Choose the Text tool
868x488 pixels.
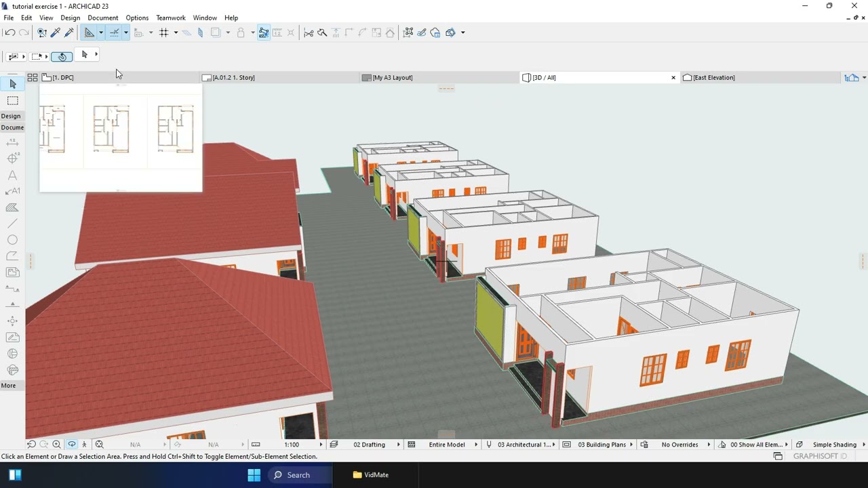click(12, 175)
